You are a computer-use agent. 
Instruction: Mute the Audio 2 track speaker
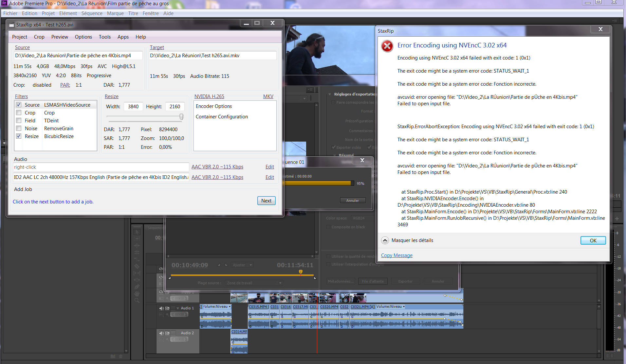(x=161, y=333)
